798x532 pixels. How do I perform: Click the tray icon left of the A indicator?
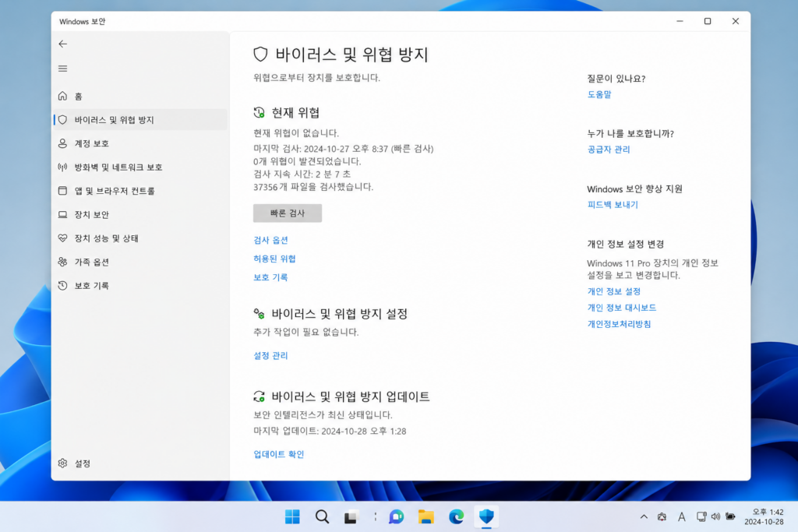click(662, 516)
